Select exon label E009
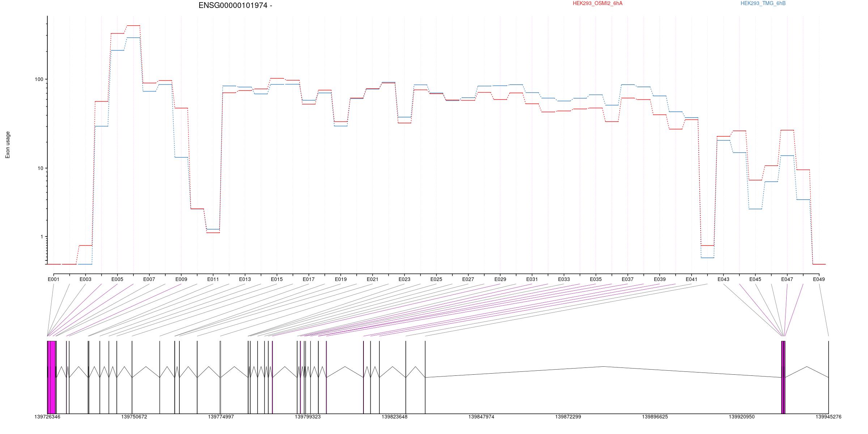Screen dimensions: 868x434 point(181,279)
